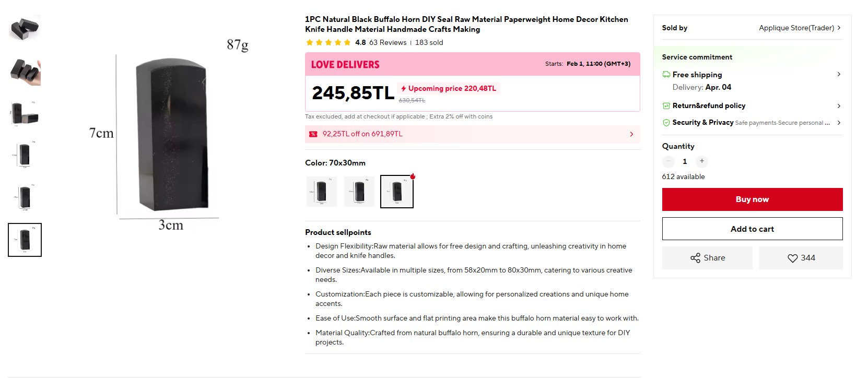
Task: Expand Return&refund policy chevron
Action: click(839, 106)
